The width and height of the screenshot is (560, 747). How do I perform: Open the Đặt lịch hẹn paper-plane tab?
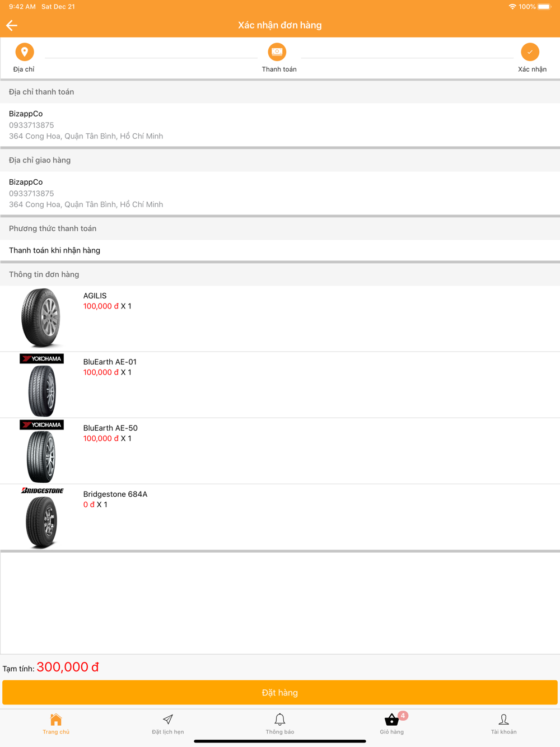(168, 724)
